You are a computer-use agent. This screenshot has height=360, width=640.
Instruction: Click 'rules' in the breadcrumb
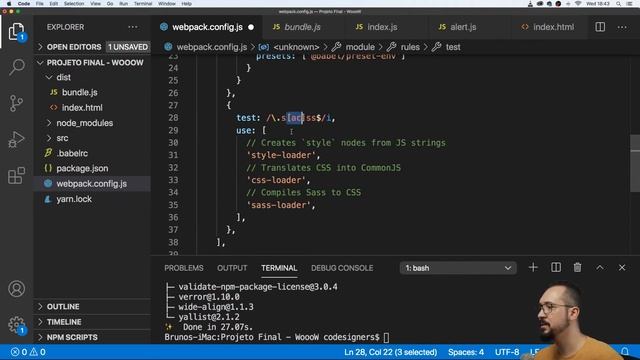click(410, 47)
